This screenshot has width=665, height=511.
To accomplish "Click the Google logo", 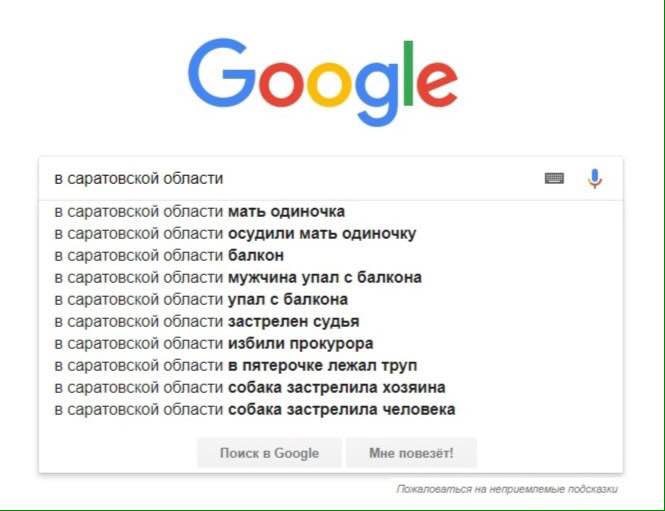I will point(323,82).
